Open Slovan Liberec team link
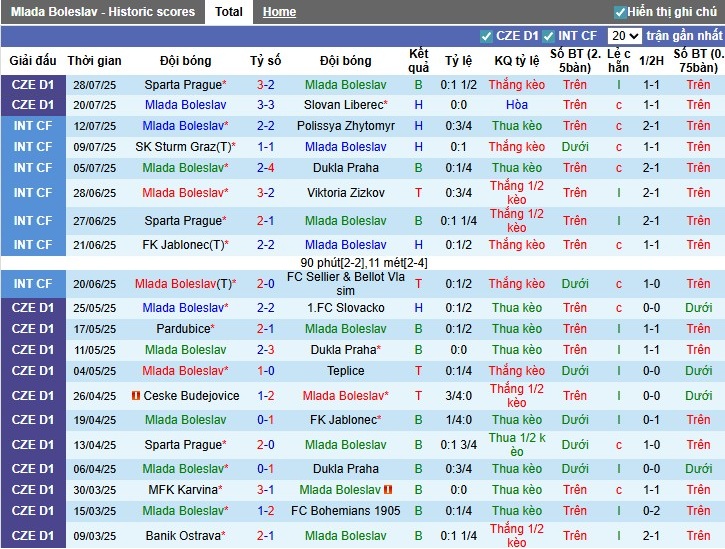 [344, 105]
